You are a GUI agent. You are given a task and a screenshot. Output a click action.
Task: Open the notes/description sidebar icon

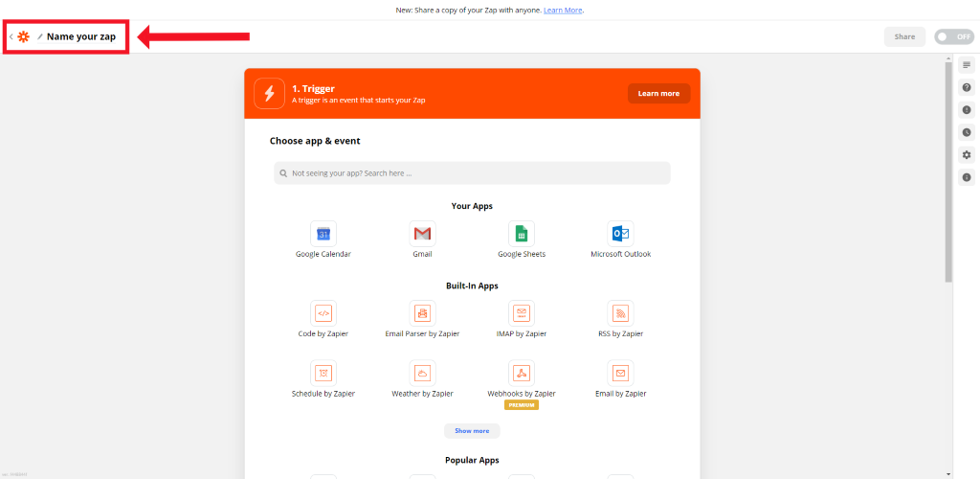coord(967,65)
